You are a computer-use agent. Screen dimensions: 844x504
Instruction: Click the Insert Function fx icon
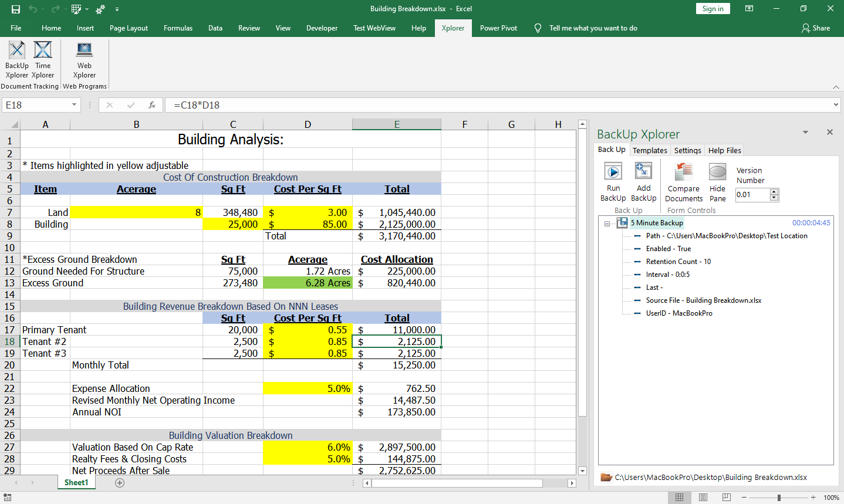(x=152, y=105)
